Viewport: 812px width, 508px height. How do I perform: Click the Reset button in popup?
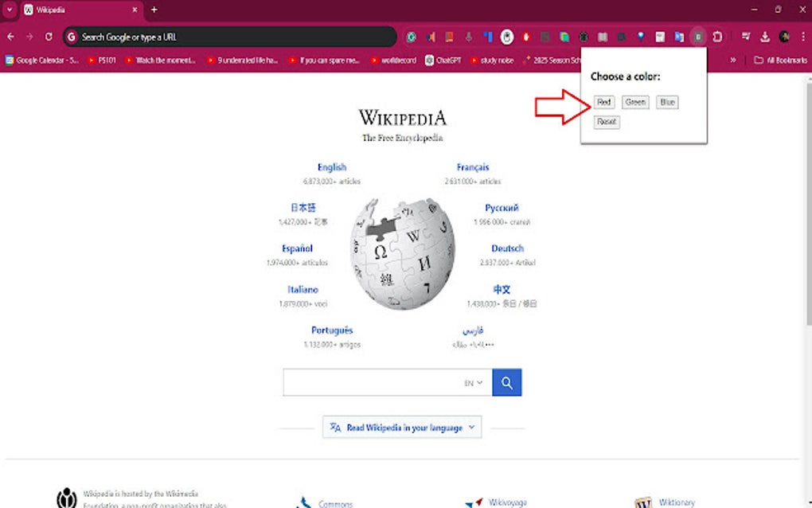click(x=607, y=122)
